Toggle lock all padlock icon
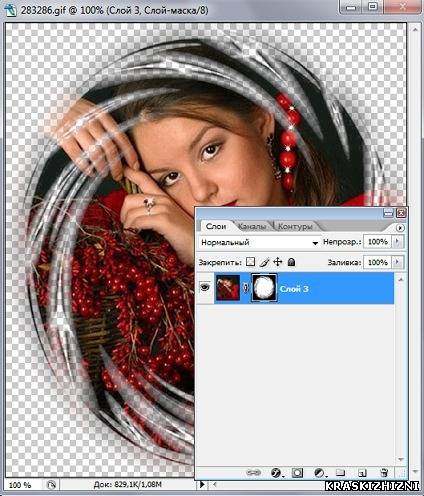The width and height of the screenshot is (424, 496). pos(291,262)
